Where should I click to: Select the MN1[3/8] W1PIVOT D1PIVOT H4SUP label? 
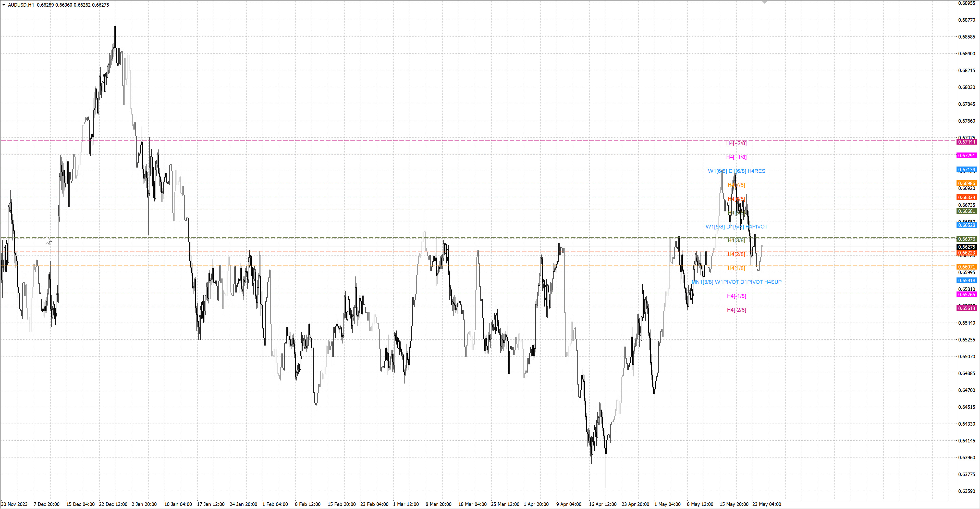(736, 282)
